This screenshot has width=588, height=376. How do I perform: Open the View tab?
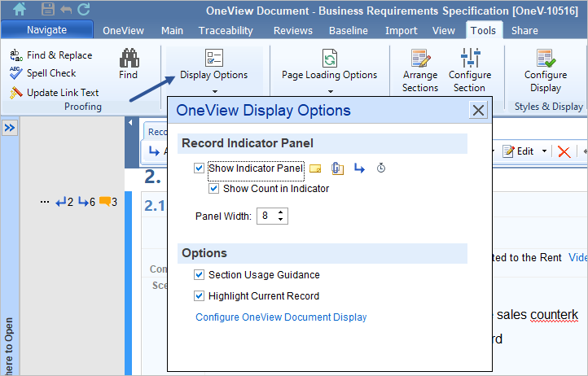point(443,30)
